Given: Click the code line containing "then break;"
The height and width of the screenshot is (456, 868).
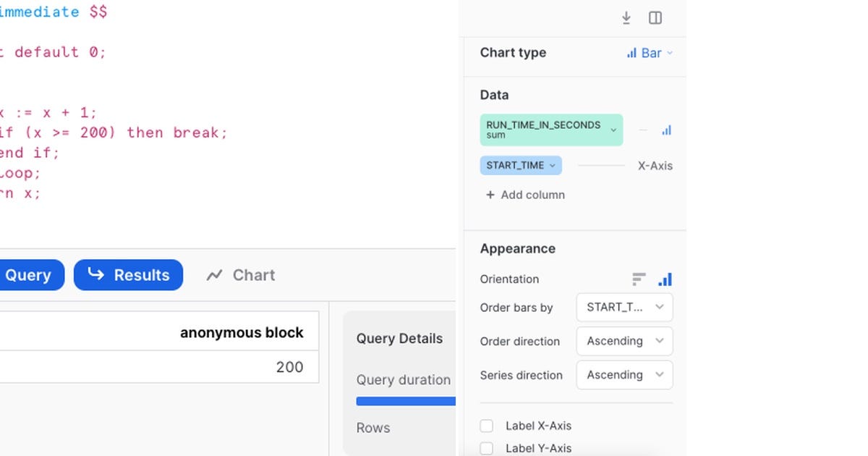Looking at the screenshot, I should click(x=114, y=132).
